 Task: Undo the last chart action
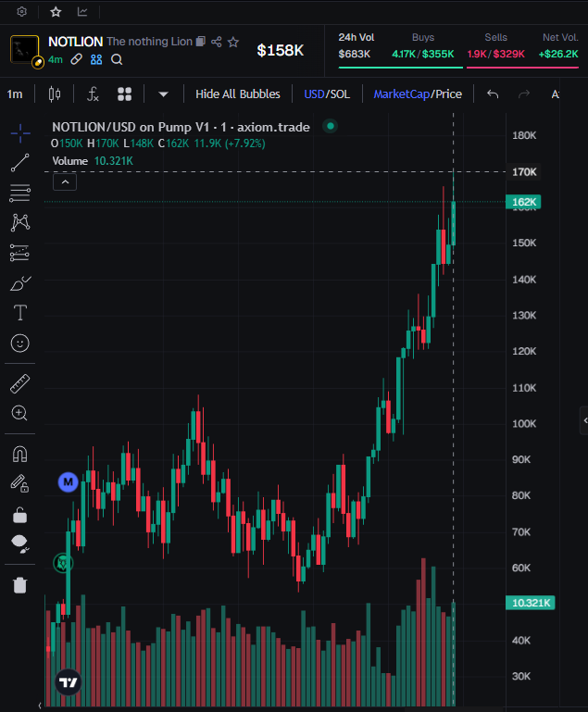tap(493, 94)
